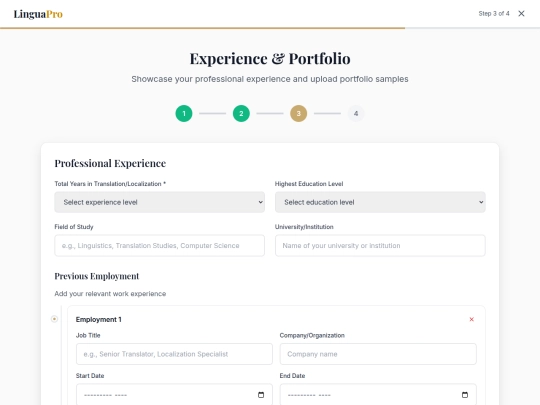Jump to step 4 circle
Viewport: 540px width, 405px height.
click(x=356, y=113)
